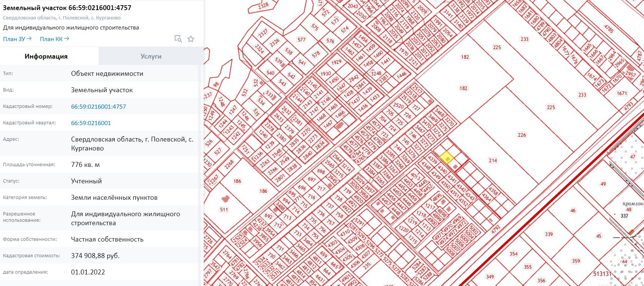Image resolution: width=644 pixels, height=286 pixels.
Task: Click parcel 359 near the bottom right
Action: pyautogui.click(x=576, y=261)
